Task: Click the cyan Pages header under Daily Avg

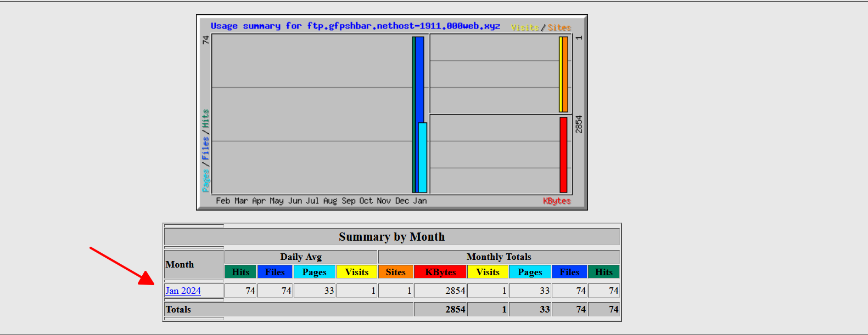Action: (x=315, y=272)
